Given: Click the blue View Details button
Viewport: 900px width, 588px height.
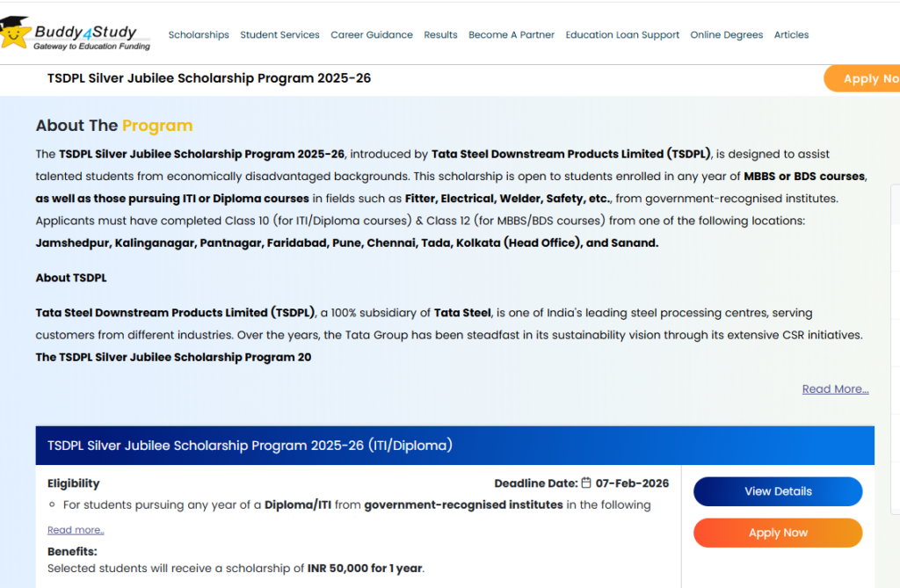Looking at the screenshot, I should tap(778, 491).
